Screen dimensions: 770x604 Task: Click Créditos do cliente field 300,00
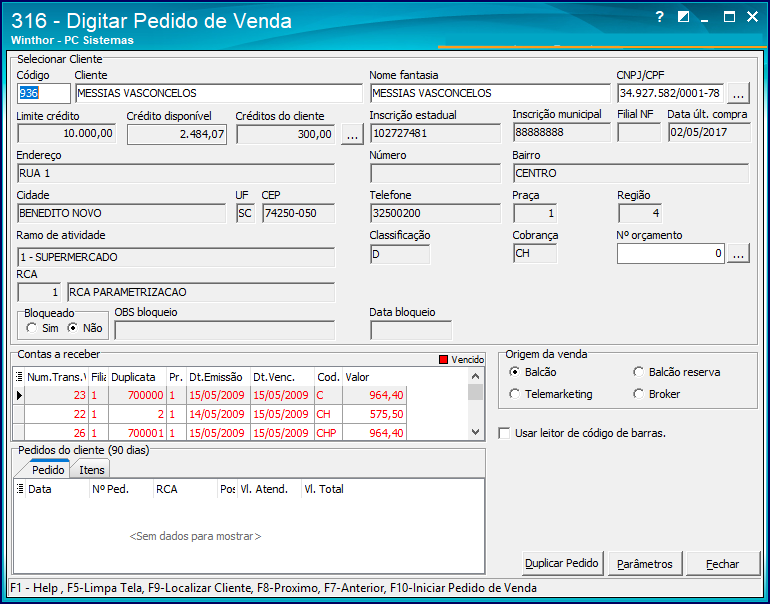286,135
